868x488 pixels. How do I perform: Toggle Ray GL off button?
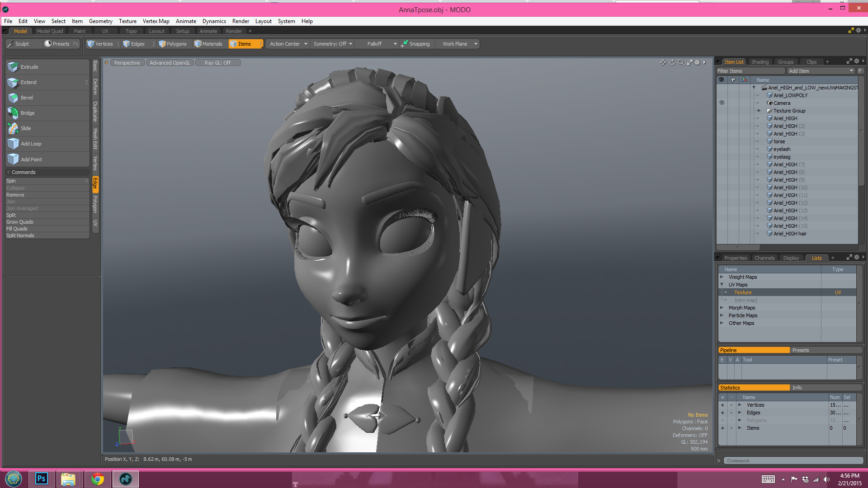tap(217, 63)
